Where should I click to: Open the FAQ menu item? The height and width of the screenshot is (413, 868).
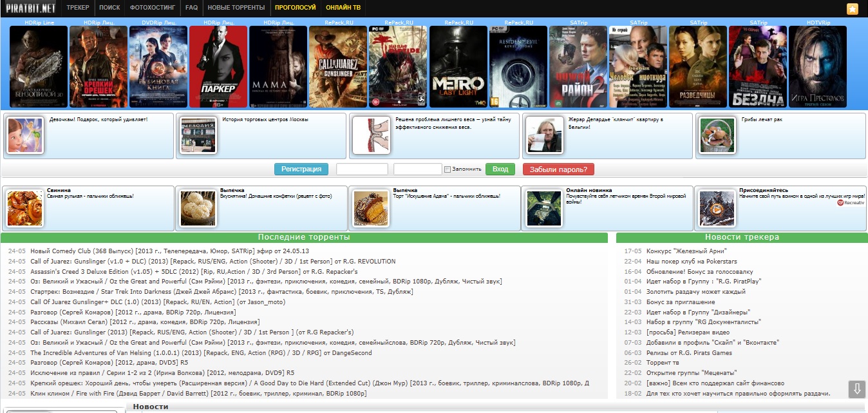(x=191, y=8)
